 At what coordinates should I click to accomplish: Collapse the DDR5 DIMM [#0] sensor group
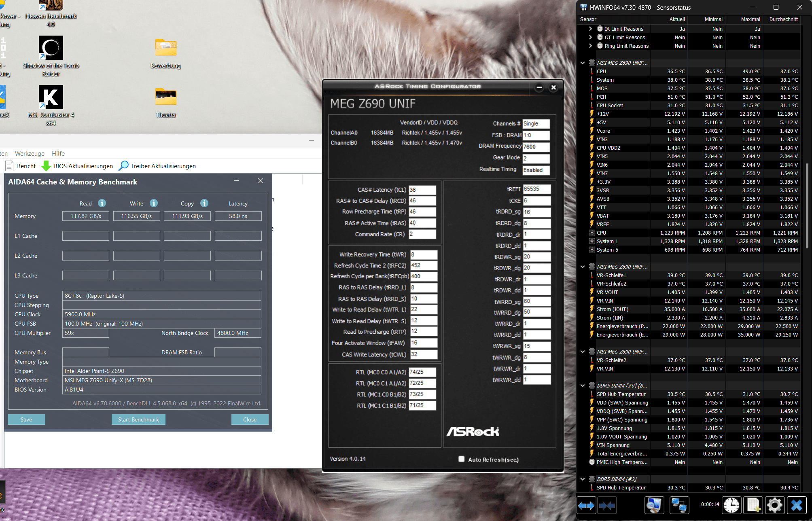coord(583,385)
